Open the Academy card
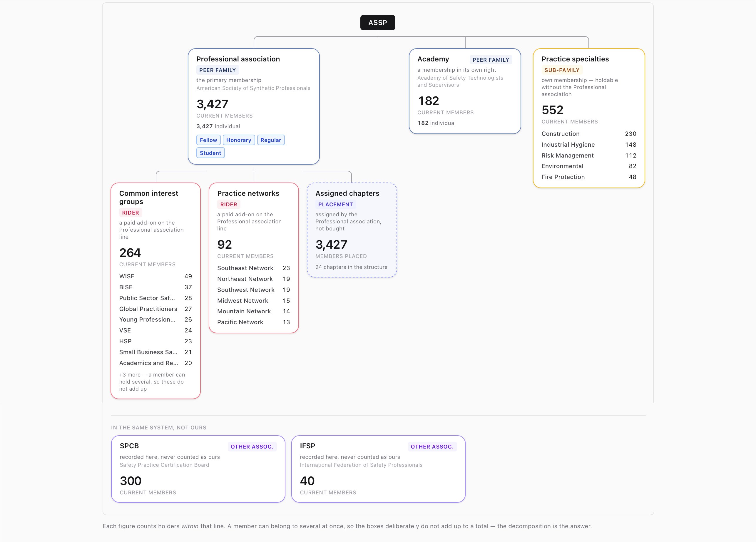Image resolution: width=756 pixels, height=542 pixels. (465, 91)
